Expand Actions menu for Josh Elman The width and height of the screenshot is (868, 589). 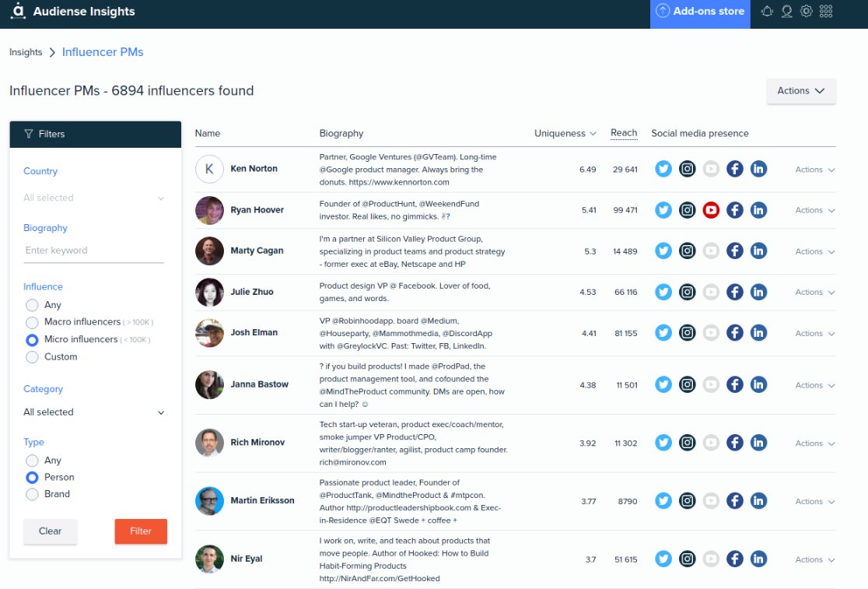[815, 333]
